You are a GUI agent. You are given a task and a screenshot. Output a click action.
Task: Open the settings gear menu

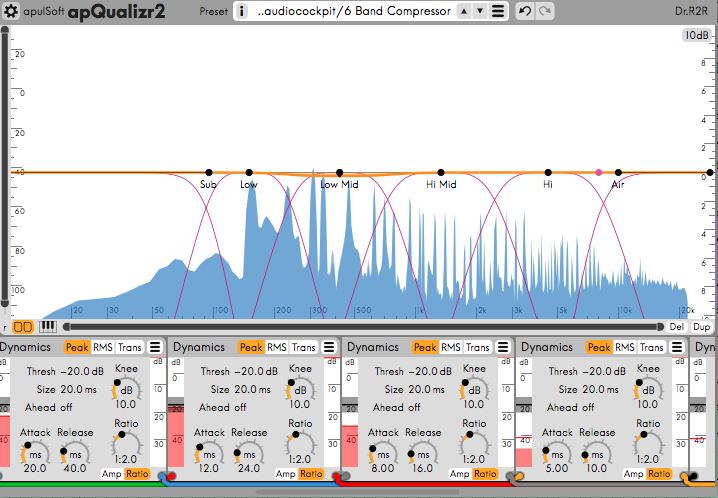11,11
